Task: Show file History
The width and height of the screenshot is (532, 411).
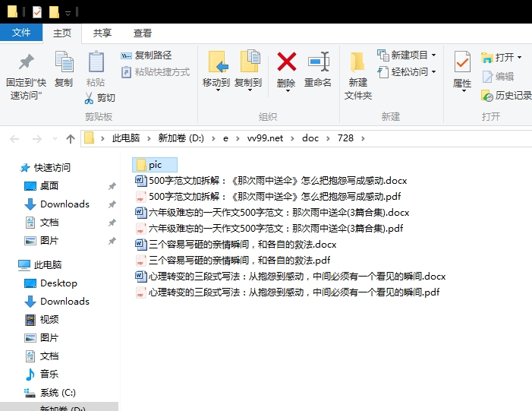Action: [x=506, y=96]
